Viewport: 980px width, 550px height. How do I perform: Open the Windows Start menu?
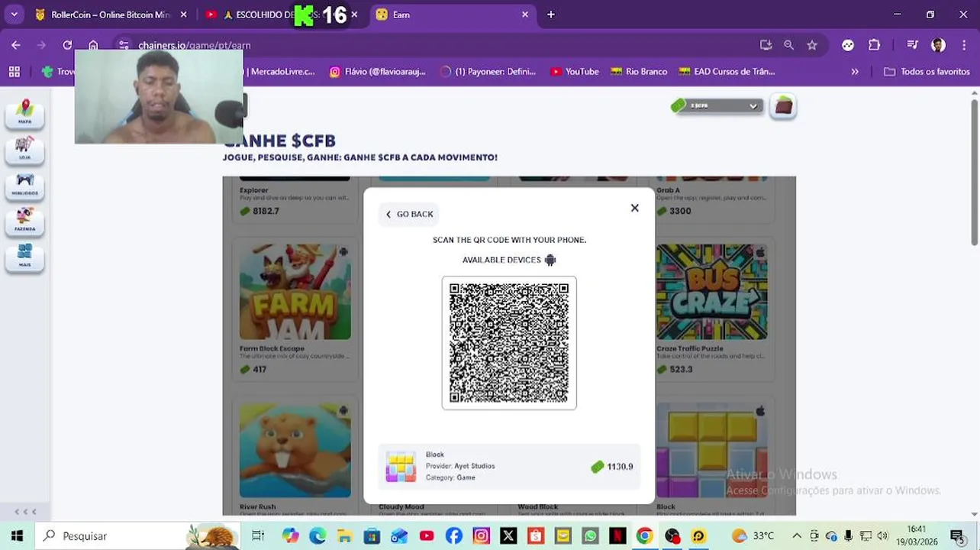[17, 535]
